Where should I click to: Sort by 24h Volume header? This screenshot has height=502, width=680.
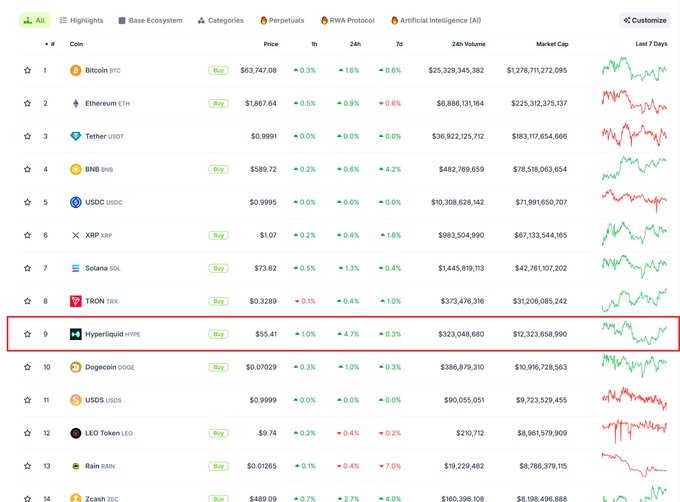pos(468,44)
